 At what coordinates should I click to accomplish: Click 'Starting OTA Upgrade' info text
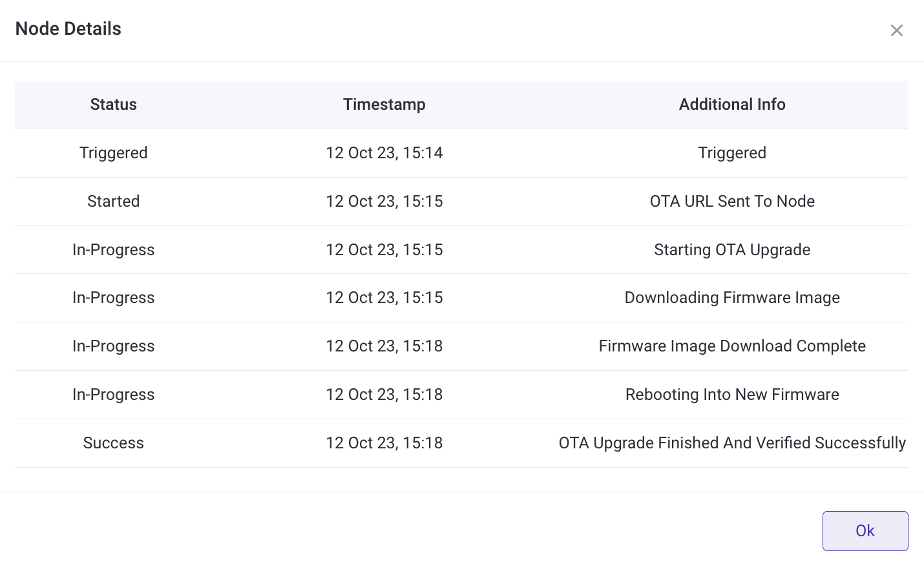[x=732, y=250]
